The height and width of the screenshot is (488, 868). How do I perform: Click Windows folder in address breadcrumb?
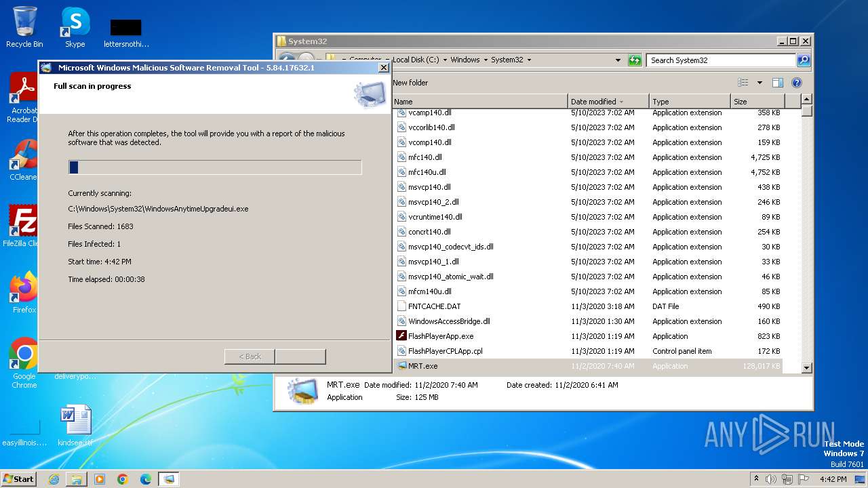click(x=465, y=60)
